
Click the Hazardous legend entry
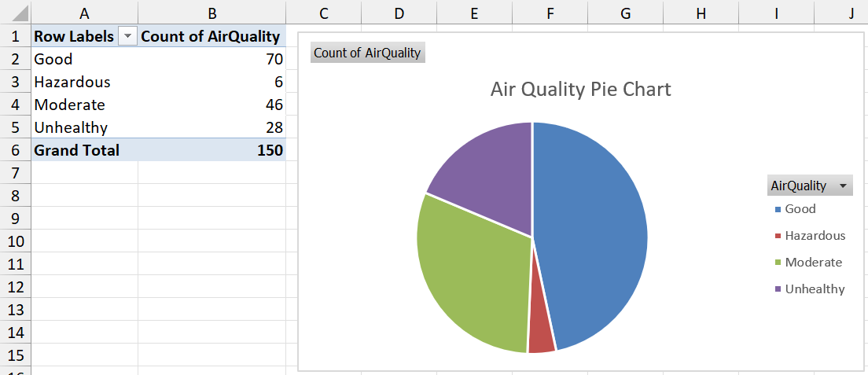[815, 236]
